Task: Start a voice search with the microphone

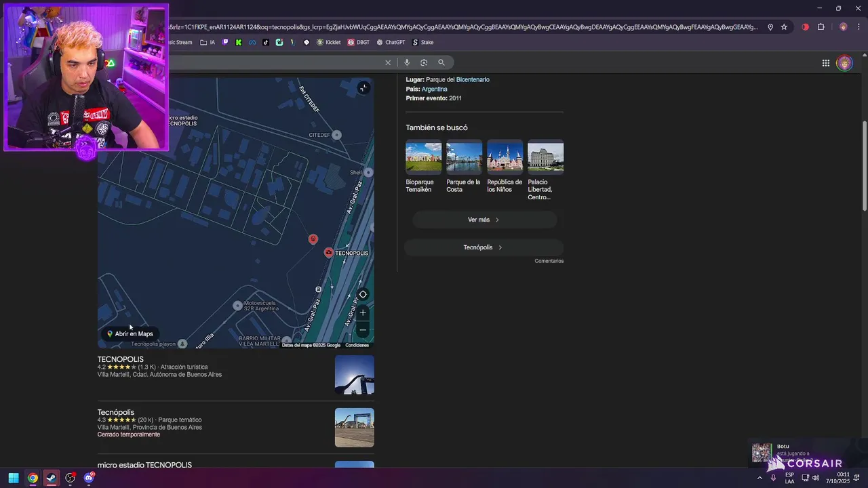Action: tap(407, 62)
